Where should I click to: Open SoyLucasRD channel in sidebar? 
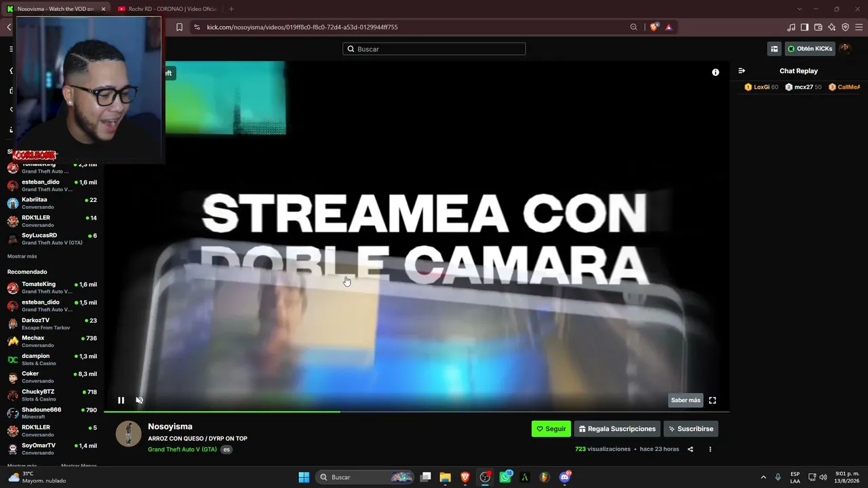click(52, 239)
